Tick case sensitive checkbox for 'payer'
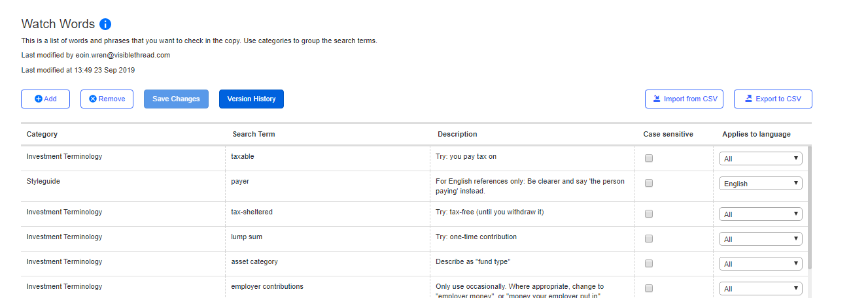 point(649,184)
